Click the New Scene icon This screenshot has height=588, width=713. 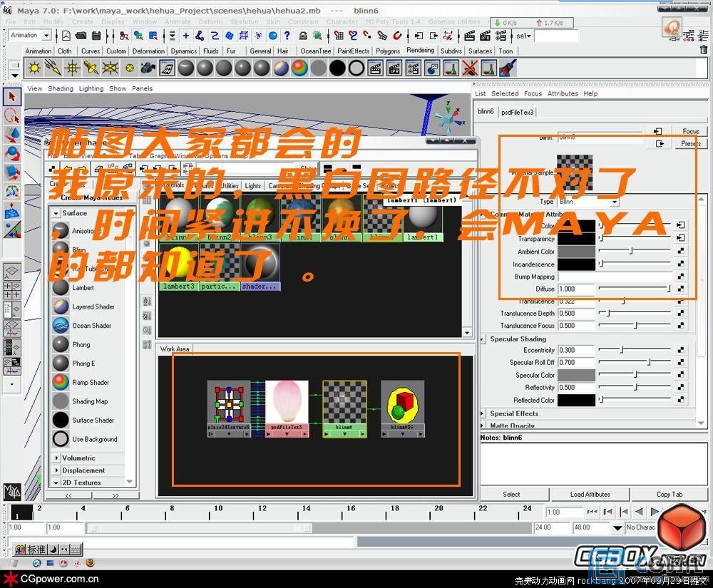pyautogui.click(x=66, y=36)
